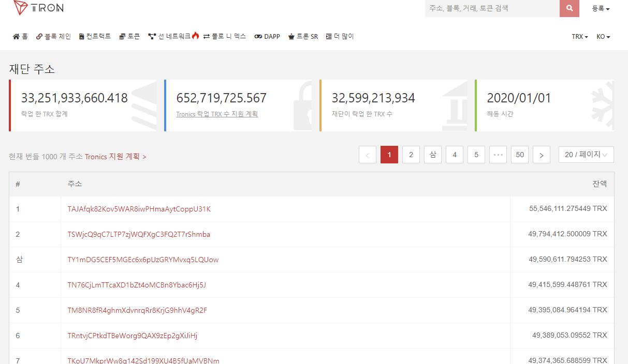Click the chain-link icon beside 블록 체인
The image size is (628, 364).
click(x=39, y=37)
